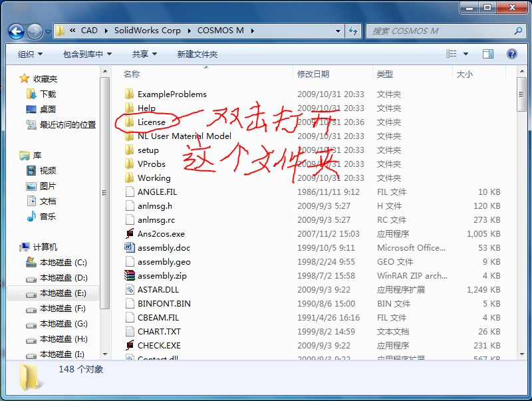Go back with the blue Back arrow

[16, 32]
